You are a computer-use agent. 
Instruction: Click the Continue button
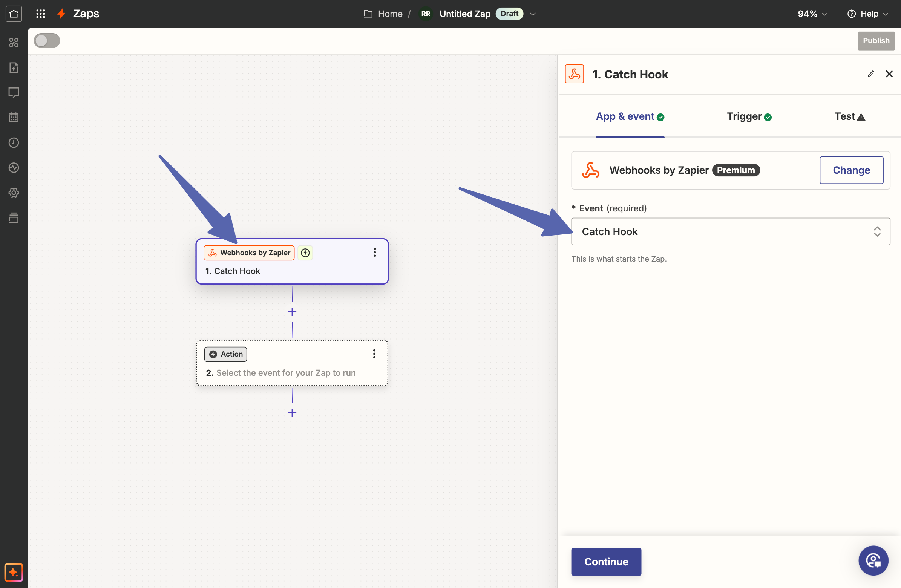tap(606, 562)
